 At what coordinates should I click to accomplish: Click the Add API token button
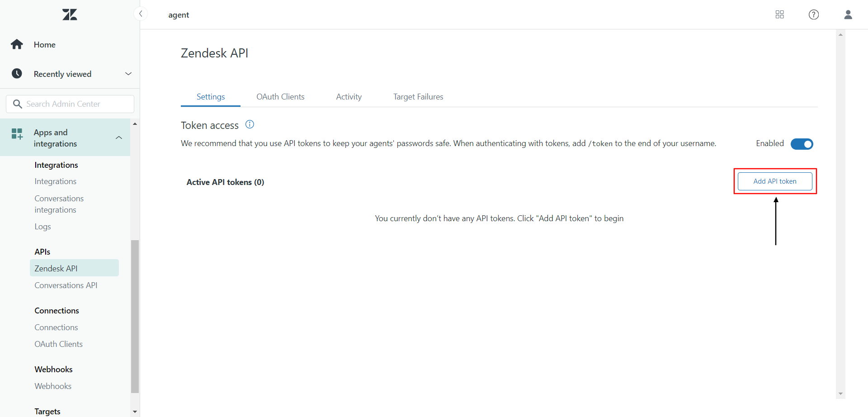775,181
